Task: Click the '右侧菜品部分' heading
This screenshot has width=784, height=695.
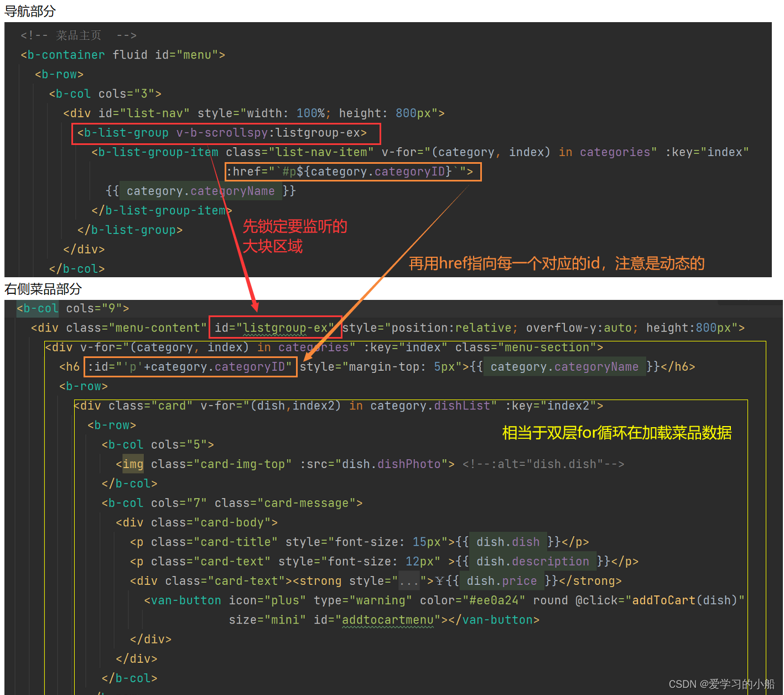Action: tap(43, 289)
